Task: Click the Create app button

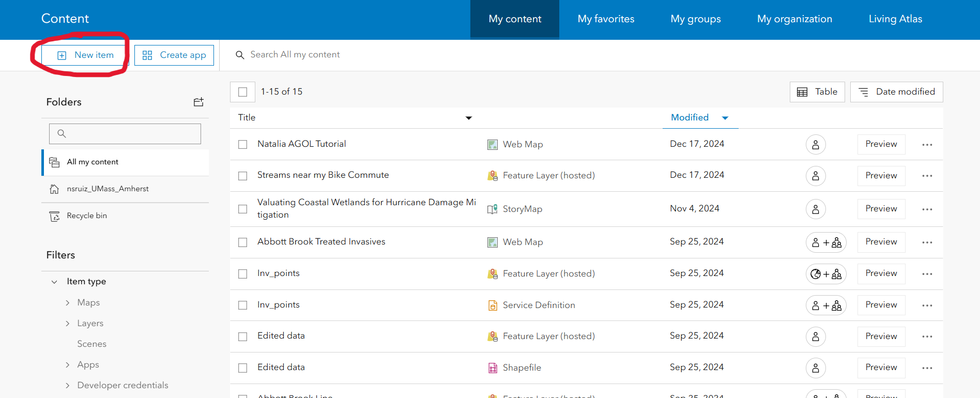Action: [174, 55]
